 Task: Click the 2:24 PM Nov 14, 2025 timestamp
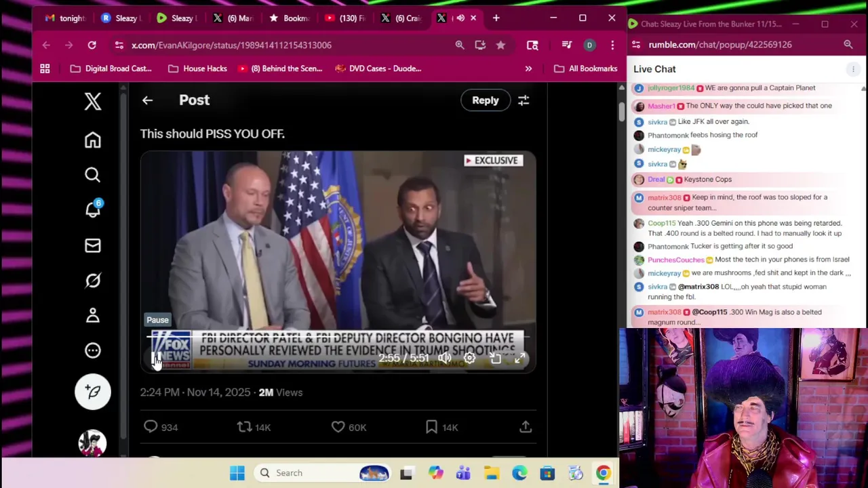pyautogui.click(x=195, y=392)
